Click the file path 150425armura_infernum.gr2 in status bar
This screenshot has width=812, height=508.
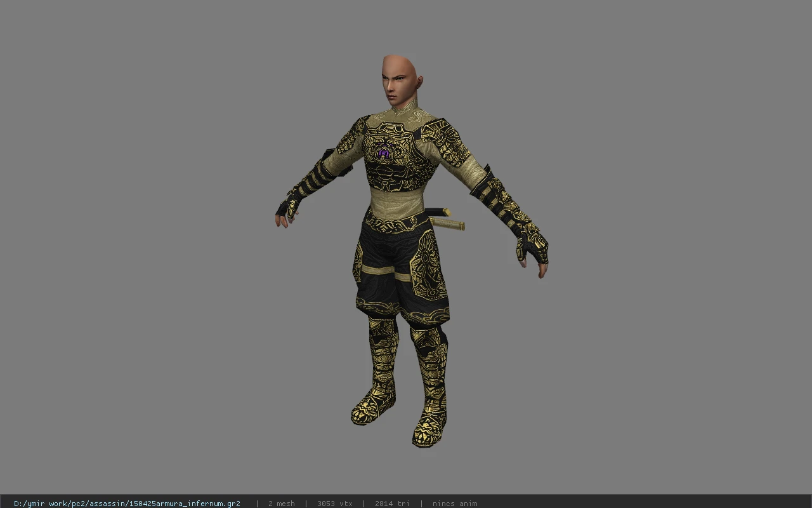tap(127, 504)
